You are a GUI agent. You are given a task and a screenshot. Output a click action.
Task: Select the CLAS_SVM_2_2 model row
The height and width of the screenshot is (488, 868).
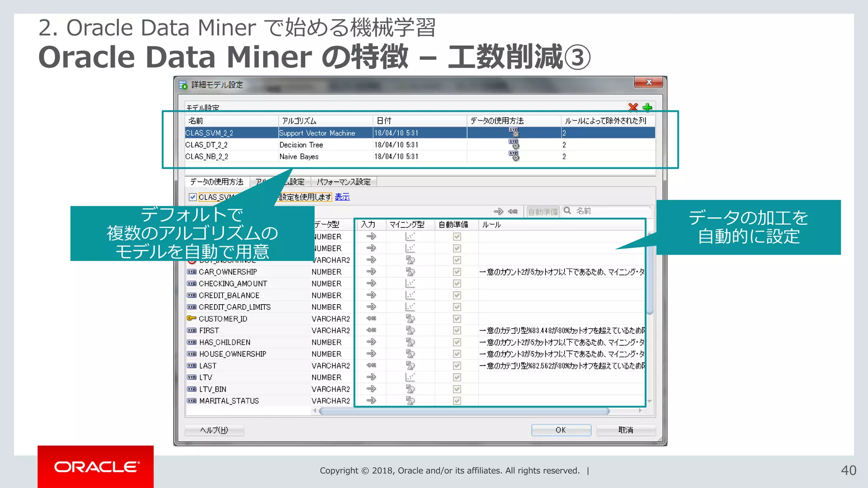click(420, 133)
